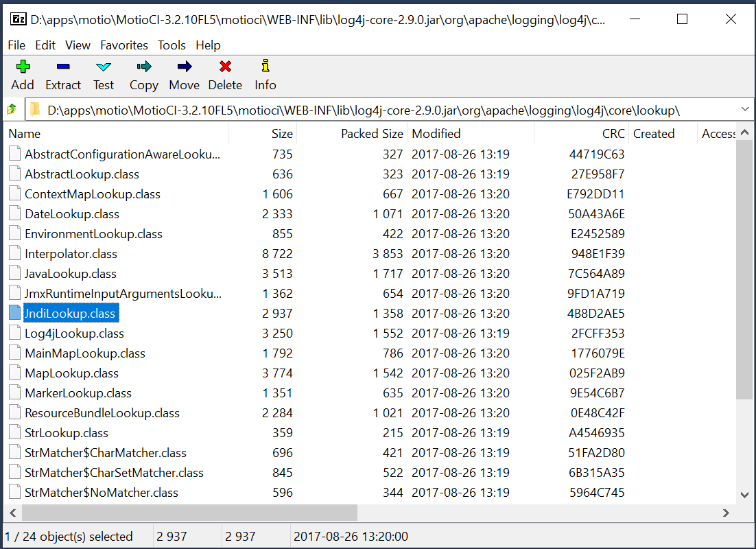Click the vertical scrollbar up arrow

(x=744, y=132)
